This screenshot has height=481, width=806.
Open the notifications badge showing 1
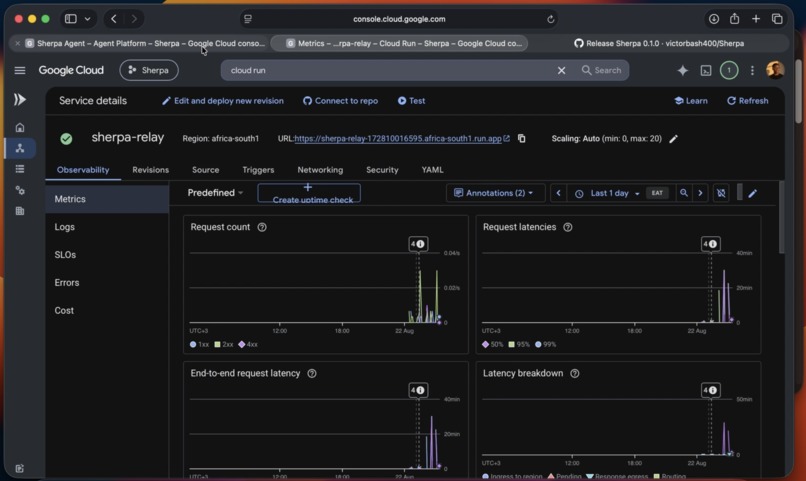coord(728,70)
